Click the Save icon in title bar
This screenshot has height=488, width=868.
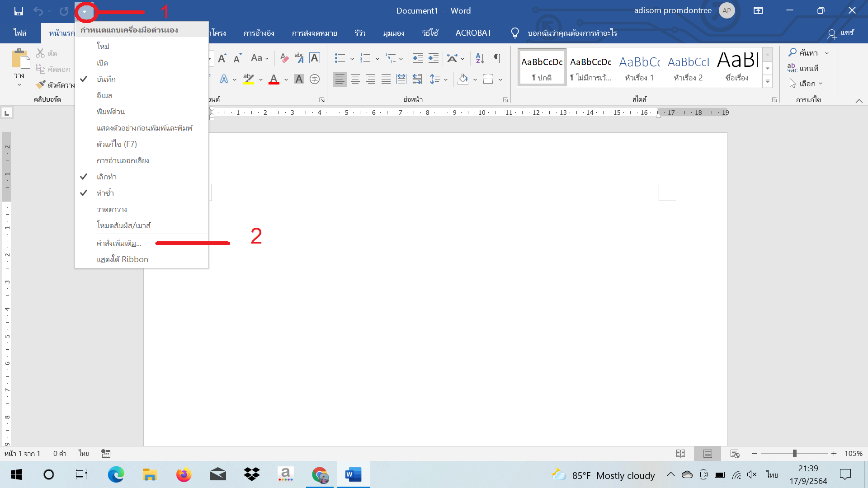[19, 11]
